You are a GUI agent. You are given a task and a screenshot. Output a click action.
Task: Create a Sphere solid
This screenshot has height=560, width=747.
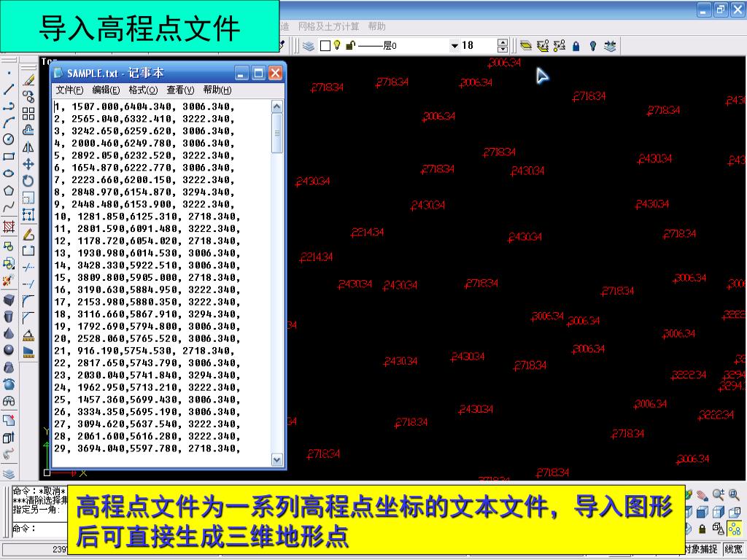[9, 350]
